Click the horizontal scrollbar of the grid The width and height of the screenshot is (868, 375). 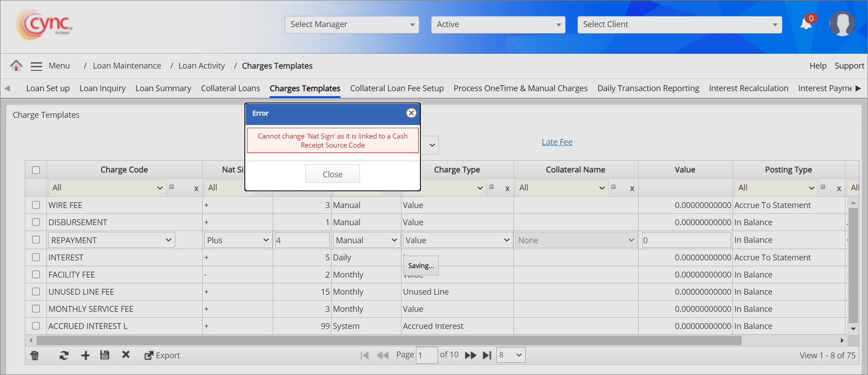click(388, 340)
